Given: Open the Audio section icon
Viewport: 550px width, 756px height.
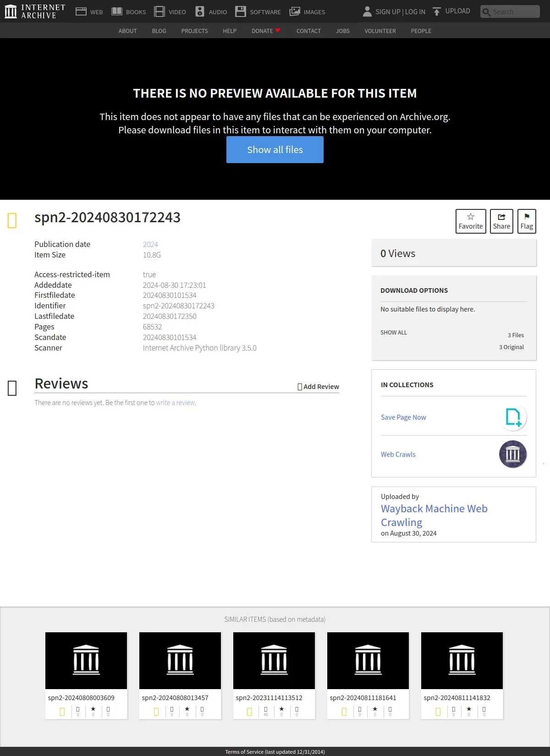Looking at the screenshot, I should pyautogui.click(x=200, y=11).
